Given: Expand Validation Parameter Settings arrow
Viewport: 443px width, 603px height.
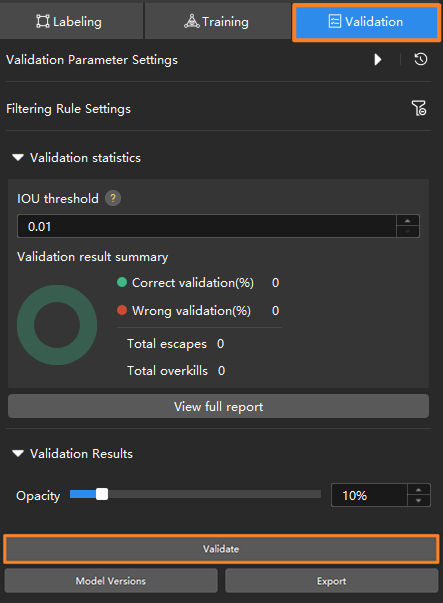Looking at the screenshot, I should pyautogui.click(x=378, y=60).
